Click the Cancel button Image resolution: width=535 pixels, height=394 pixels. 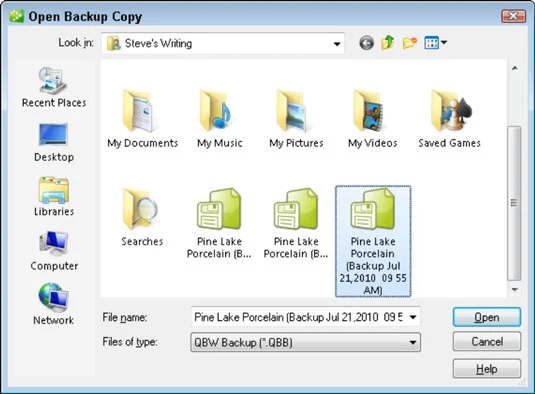pyautogui.click(x=487, y=341)
